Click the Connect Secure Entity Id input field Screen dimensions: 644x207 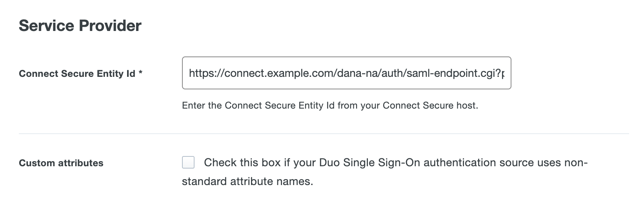pos(346,73)
